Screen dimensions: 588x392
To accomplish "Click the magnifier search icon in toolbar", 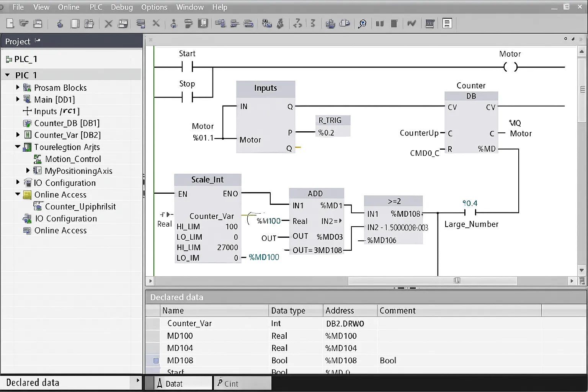I will click(362, 24).
